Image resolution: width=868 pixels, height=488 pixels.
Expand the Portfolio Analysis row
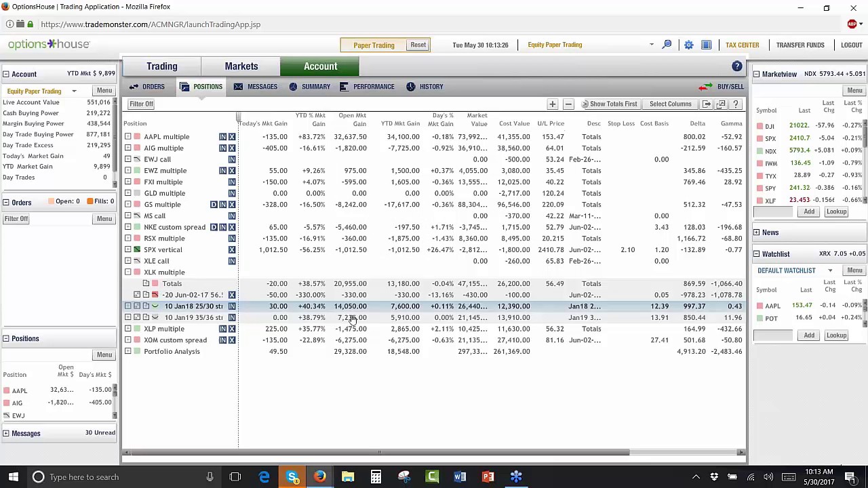(128, 351)
